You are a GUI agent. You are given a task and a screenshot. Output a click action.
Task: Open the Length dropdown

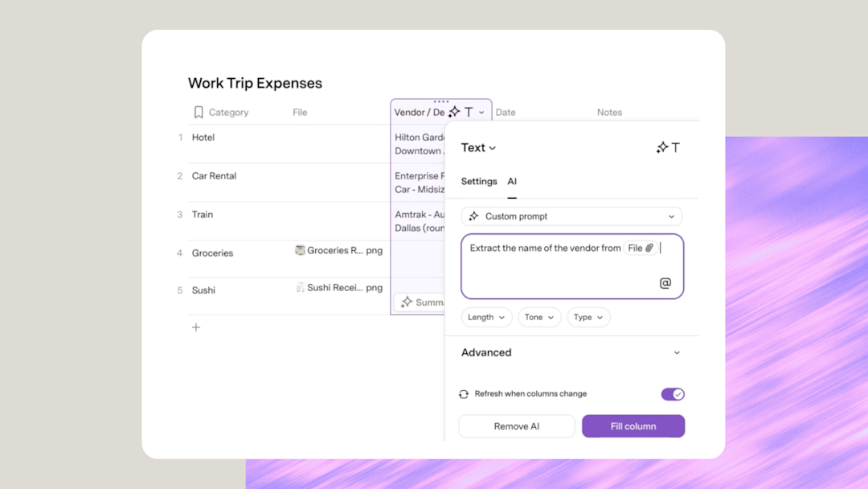pos(486,318)
